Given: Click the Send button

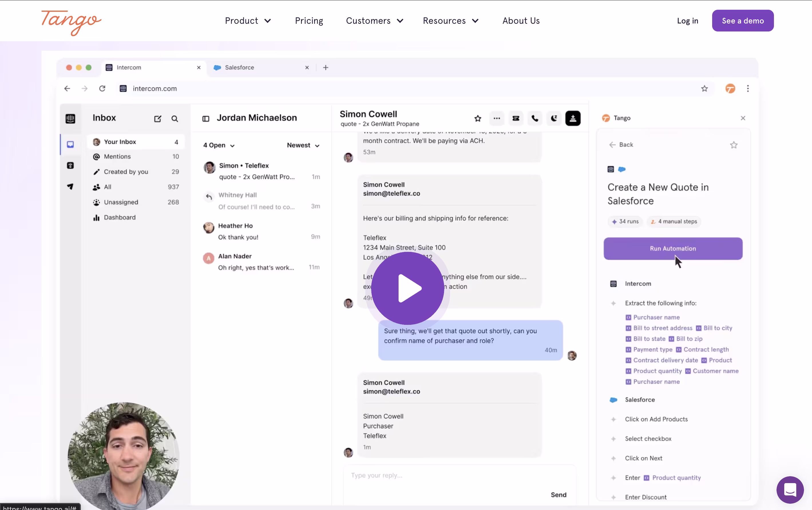Looking at the screenshot, I should (x=559, y=495).
